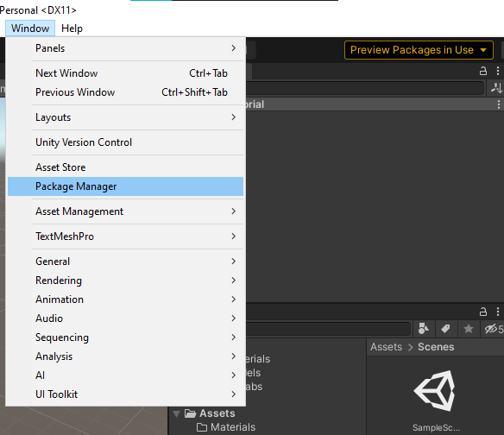The width and height of the screenshot is (504, 435).
Task: Open Unity Version Control
Action: 125,142
